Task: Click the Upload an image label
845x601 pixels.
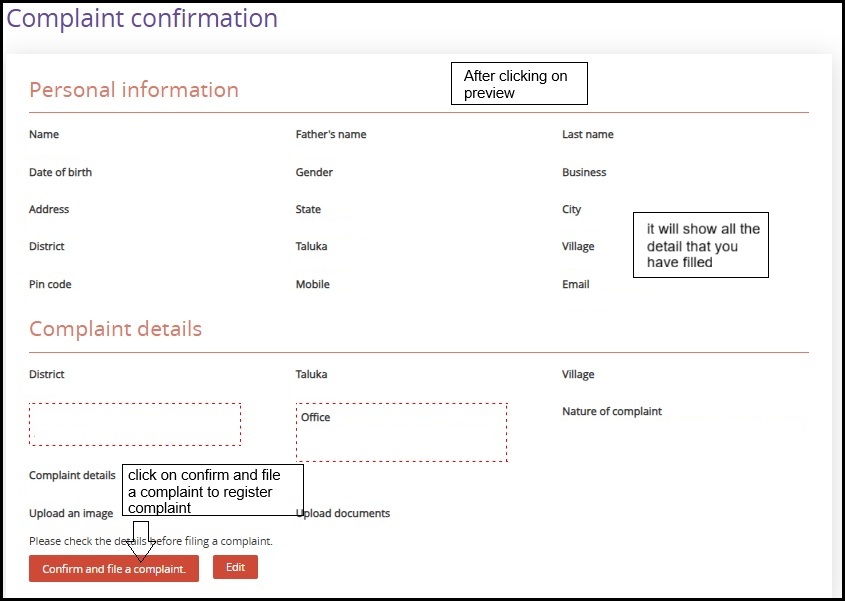Action: [71, 514]
